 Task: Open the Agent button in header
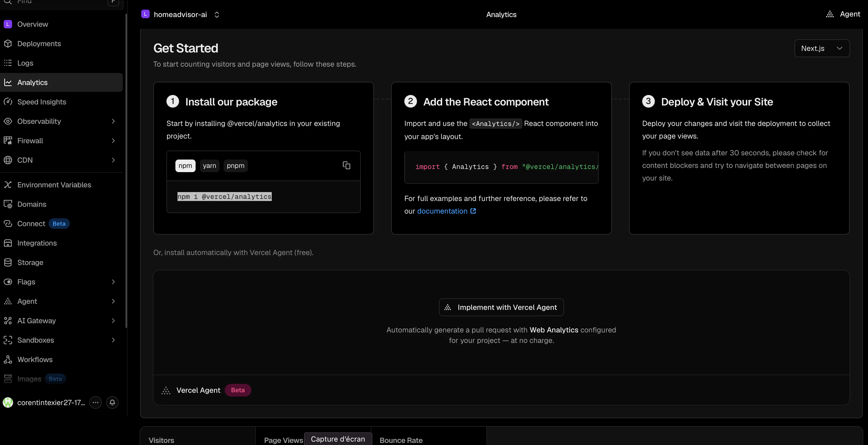843,14
